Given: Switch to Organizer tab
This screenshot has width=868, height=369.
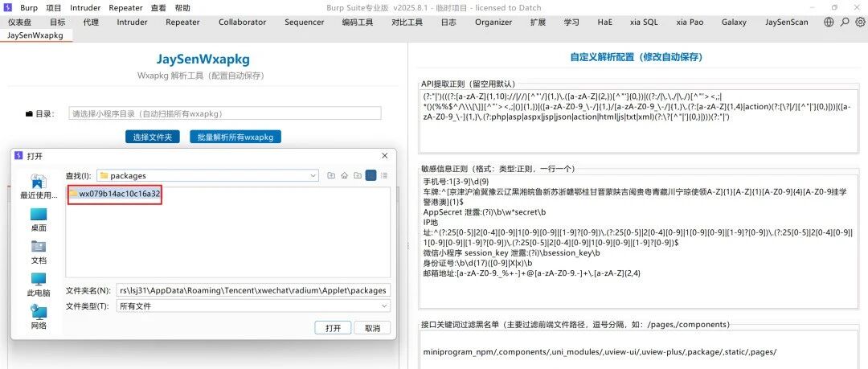Looking at the screenshot, I should (493, 23).
